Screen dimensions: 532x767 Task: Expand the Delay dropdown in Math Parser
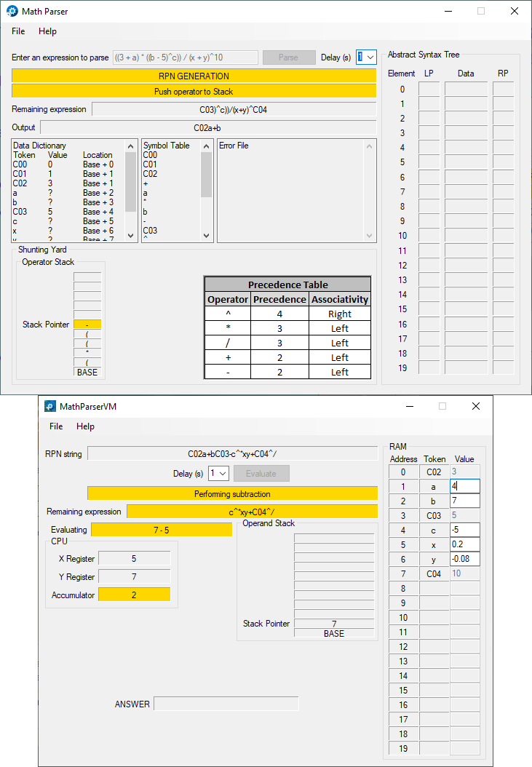(x=370, y=57)
